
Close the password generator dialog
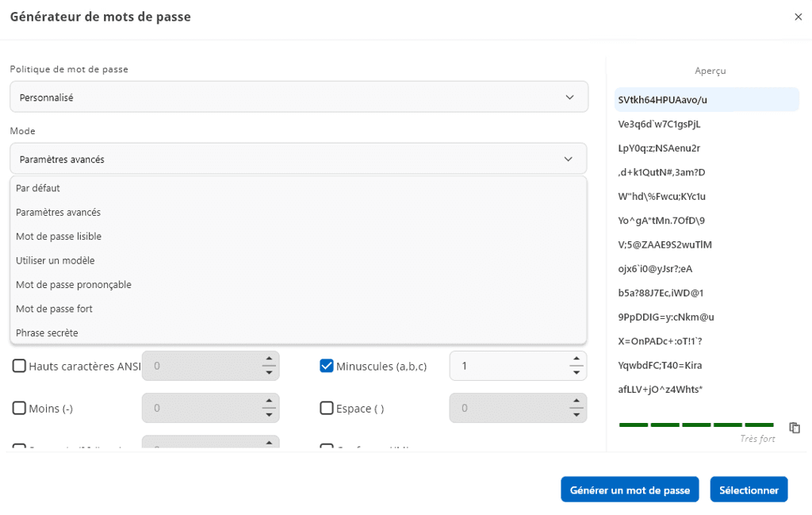click(799, 17)
